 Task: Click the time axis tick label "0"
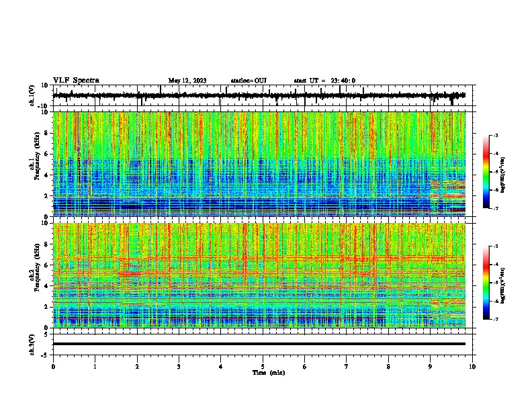(x=53, y=367)
